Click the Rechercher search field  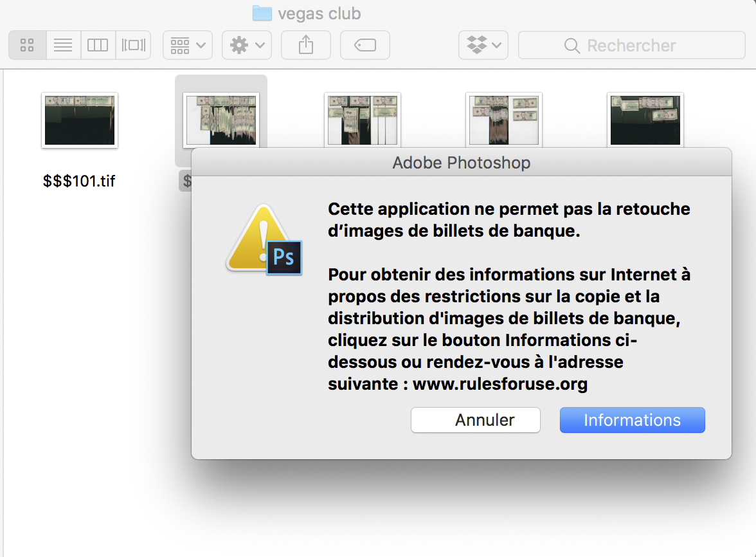(x=631, y=45)
